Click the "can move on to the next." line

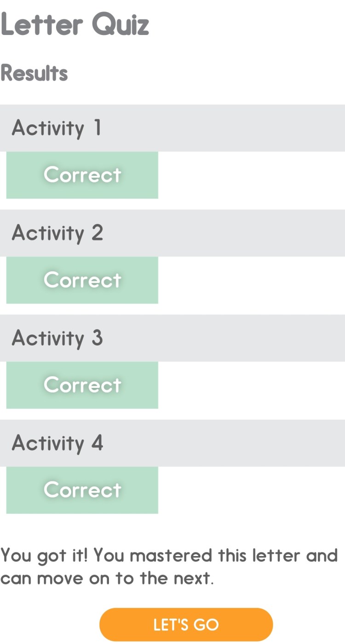click(x=107, y=578)
